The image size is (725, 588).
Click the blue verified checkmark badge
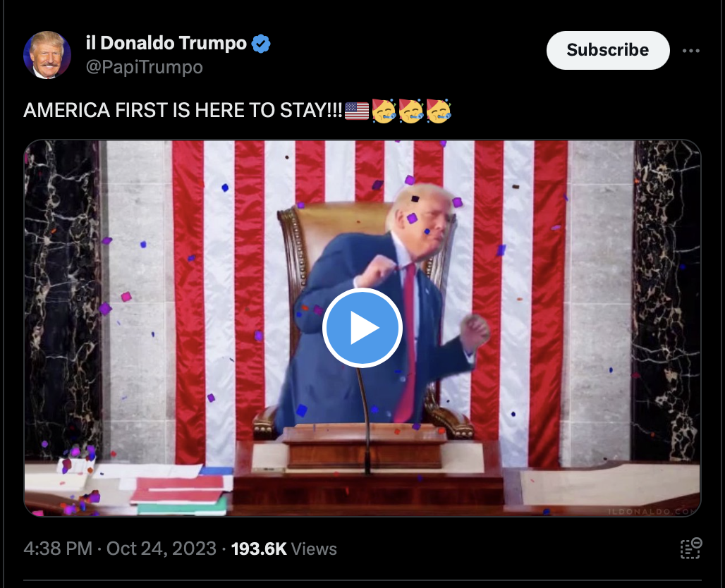(261, 44)
